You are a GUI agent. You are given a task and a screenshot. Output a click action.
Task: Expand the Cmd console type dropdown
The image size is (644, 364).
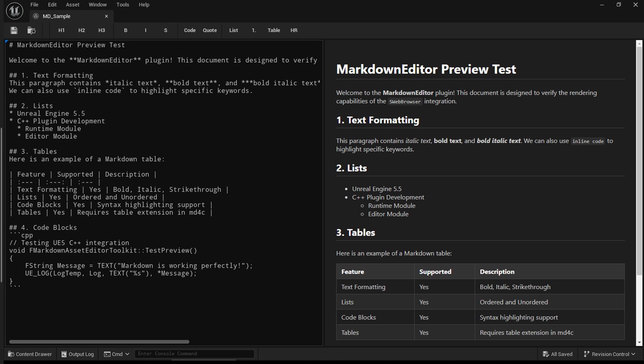pyautogui.click(x=117, y=354)
